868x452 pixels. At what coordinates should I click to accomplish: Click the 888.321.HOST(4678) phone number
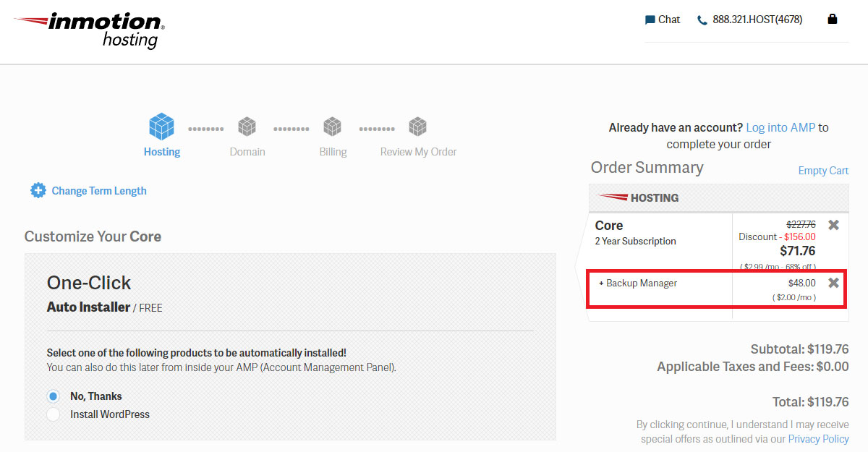point(757,20)
